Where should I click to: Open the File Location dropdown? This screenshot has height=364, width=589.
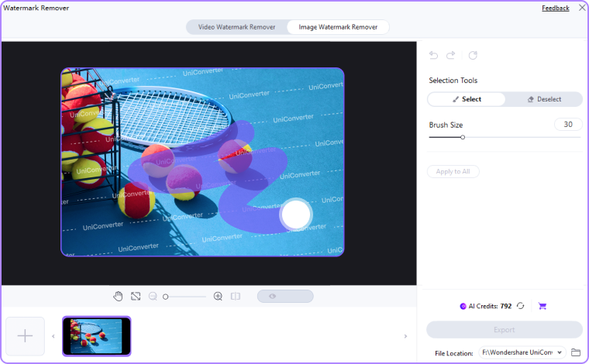coord(522,352)
